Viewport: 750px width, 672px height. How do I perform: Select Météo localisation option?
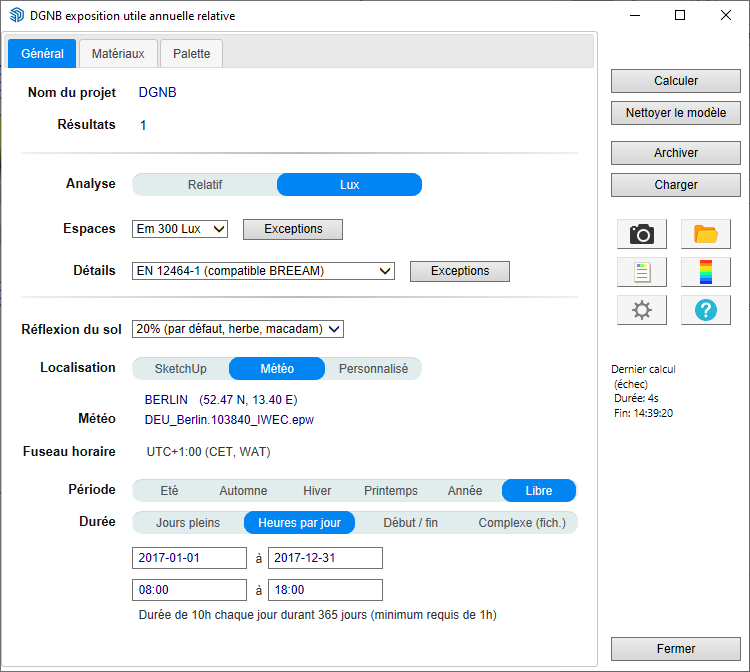coord(277,369)
